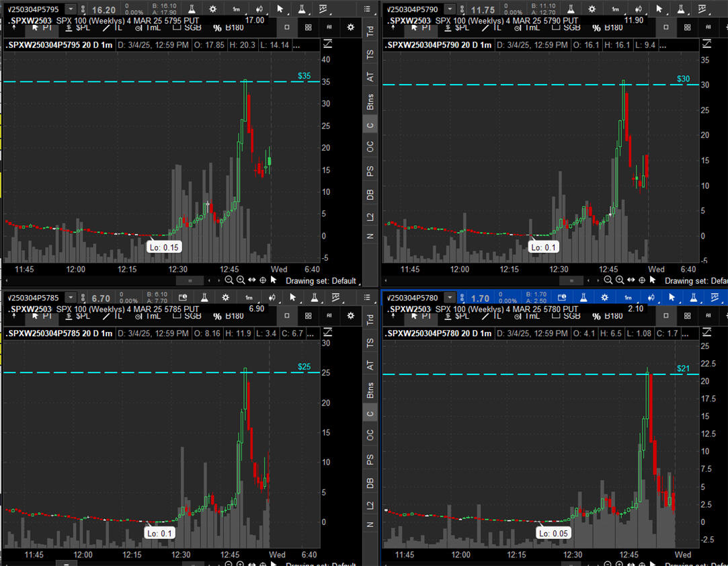Select C side tab beside 5795 PUT chart
The image size is (728, 566).
[370, 125]
